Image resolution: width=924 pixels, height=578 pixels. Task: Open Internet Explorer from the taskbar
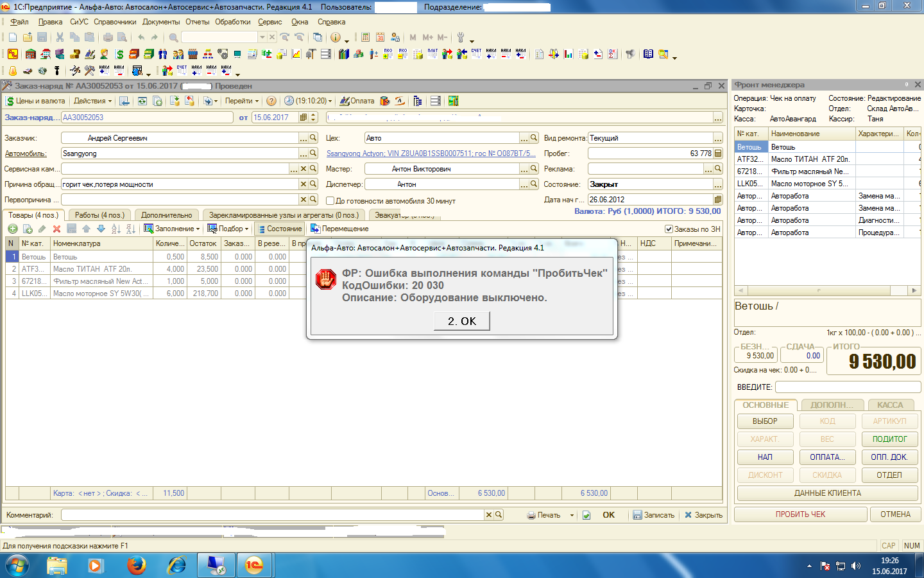point(176,565)
